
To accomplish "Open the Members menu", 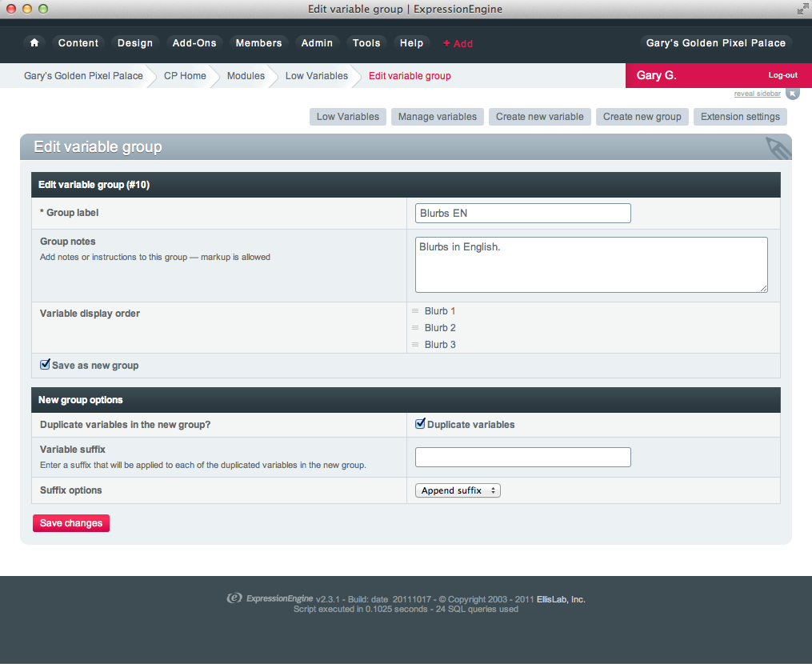I will tap(259, 43).
